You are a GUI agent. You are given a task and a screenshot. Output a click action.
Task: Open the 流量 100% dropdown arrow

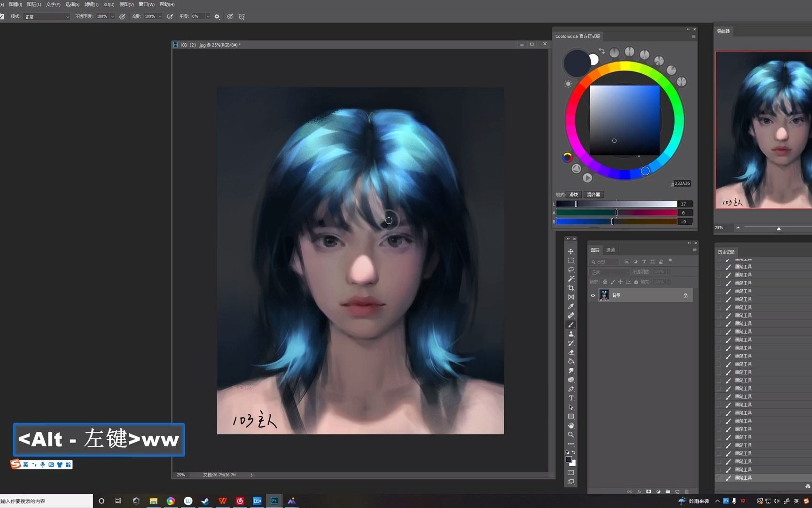click(x=160, y=16)
